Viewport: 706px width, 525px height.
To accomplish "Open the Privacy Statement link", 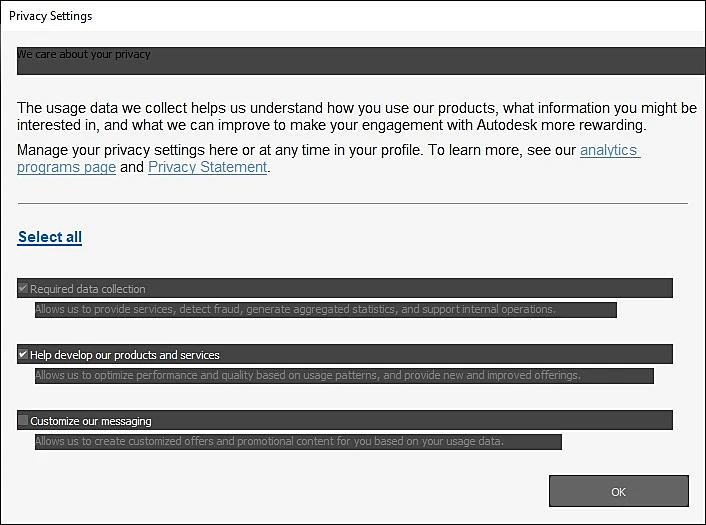I will [x=208, y=167].
